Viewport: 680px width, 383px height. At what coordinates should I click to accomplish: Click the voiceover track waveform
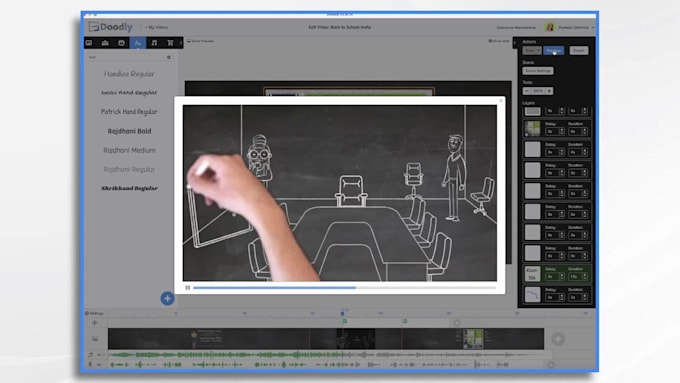(309, 365)
